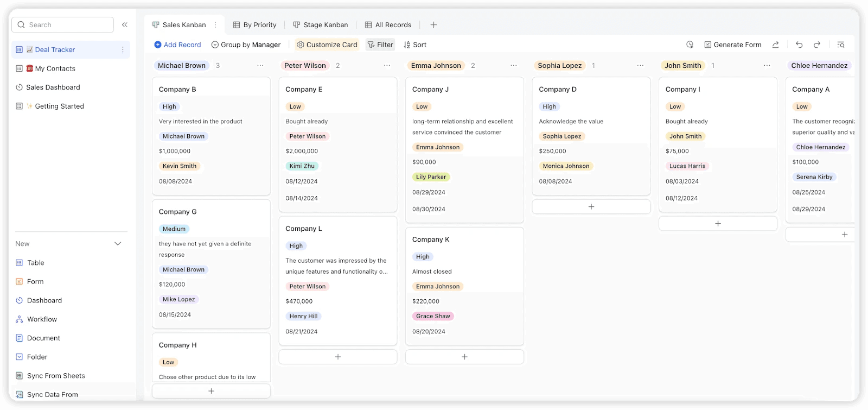868x410 pixels.
Task: Open the Company D card
Action: 591,136
